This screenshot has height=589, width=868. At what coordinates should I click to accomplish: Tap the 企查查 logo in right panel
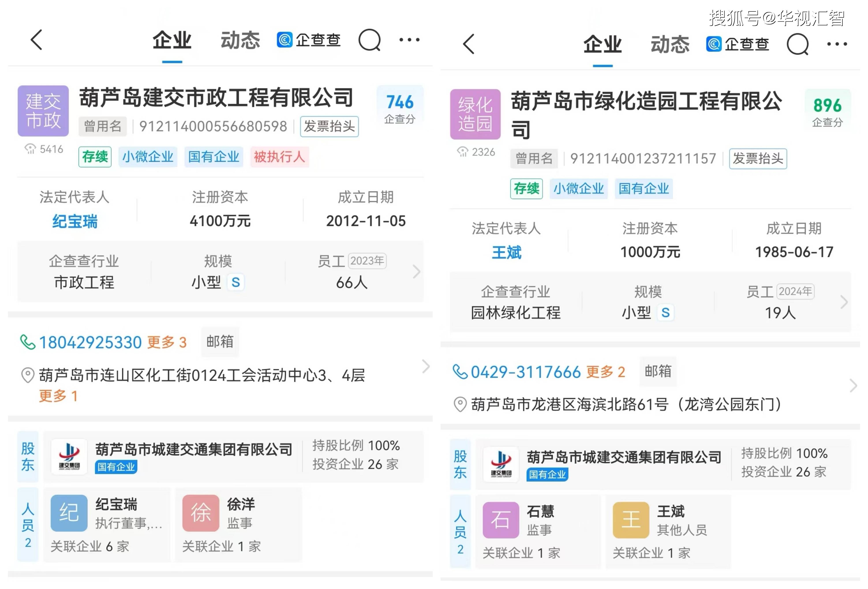pos(737,44)
